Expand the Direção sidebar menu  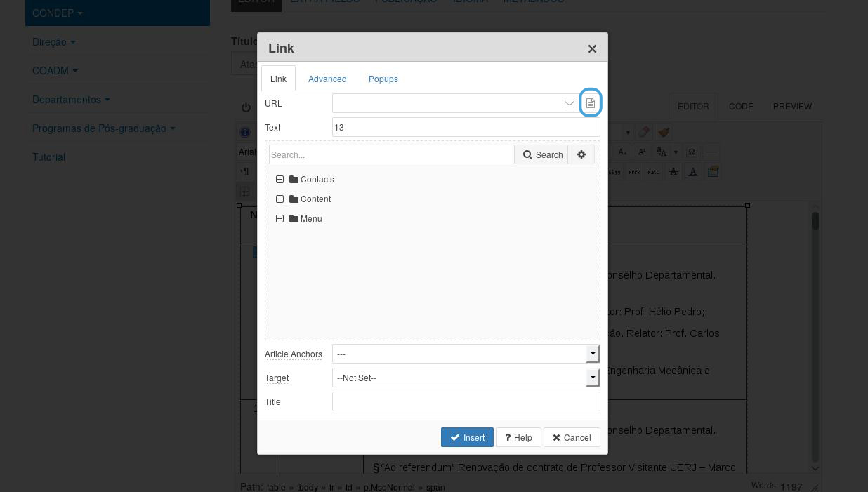54,42
